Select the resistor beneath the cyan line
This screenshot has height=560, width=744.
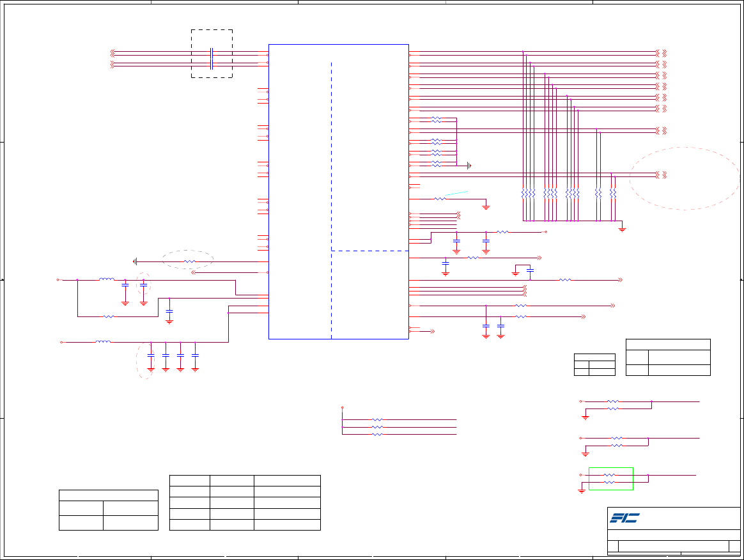tap(440, 199)
